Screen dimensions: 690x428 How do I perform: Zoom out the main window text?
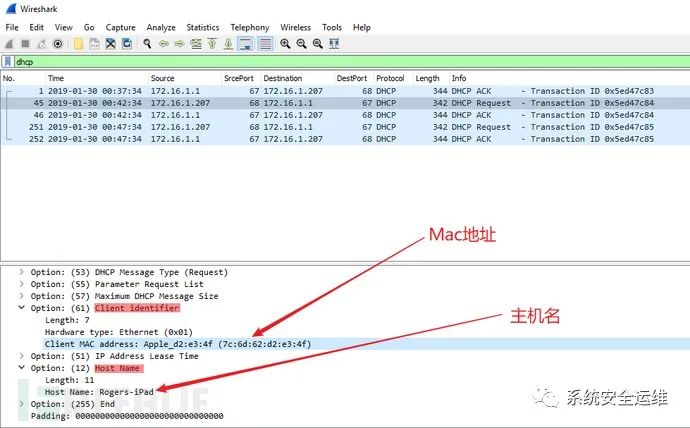tap(301, 44)
